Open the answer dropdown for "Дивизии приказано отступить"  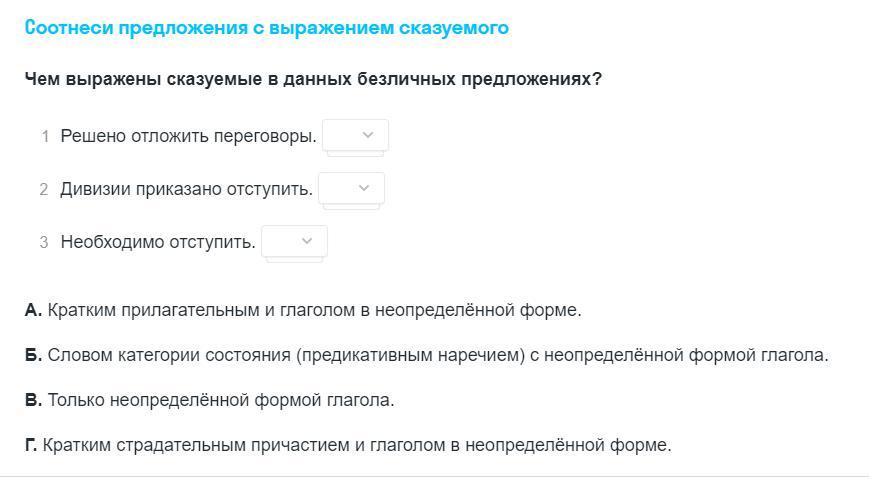351,188
